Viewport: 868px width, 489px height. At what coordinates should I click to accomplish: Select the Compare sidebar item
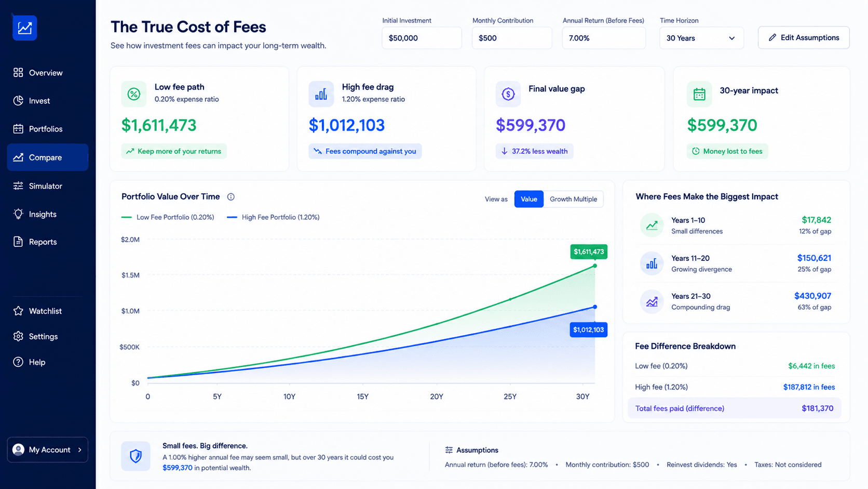(x=47, y=157)
